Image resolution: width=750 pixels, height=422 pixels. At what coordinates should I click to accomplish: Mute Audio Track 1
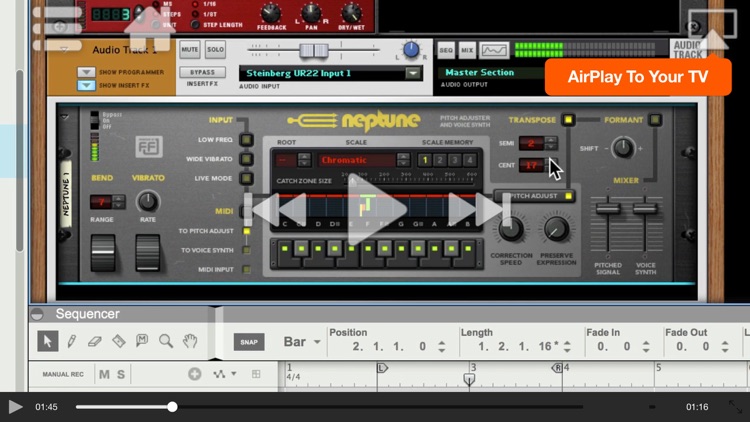(x=190, y=50)
